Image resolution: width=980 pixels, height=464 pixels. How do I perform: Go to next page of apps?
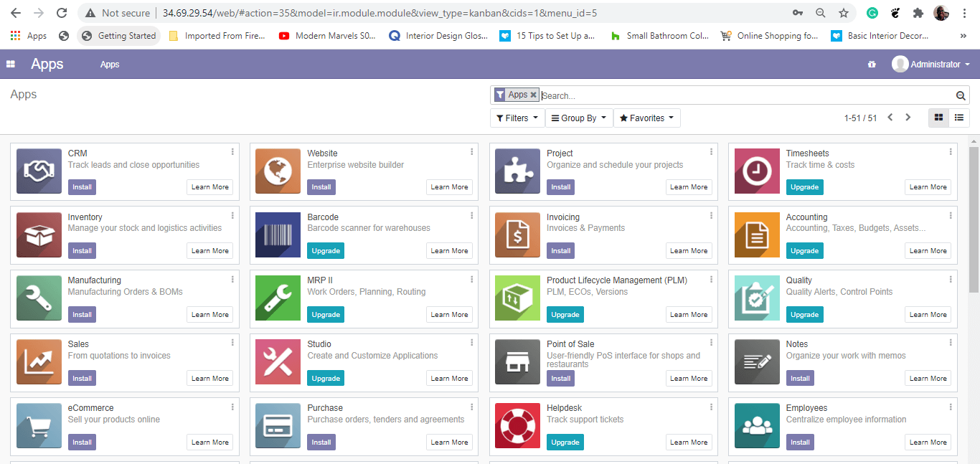point(908,118)
